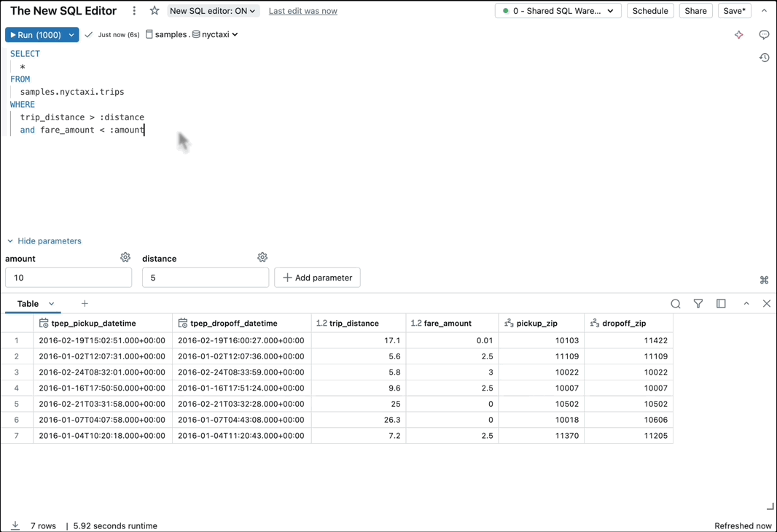Toggle the results column panel icon

pos(721,304)
